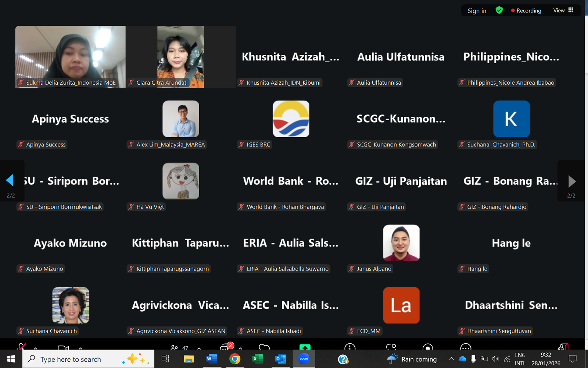Screen dimensions: 588x368
Task: Click the green encryption shield icon
Action: click(499, 10)
